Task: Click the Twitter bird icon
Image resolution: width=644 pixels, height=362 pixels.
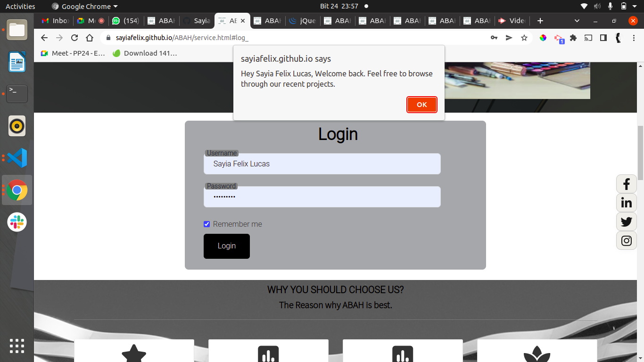Action: point(626,222)
